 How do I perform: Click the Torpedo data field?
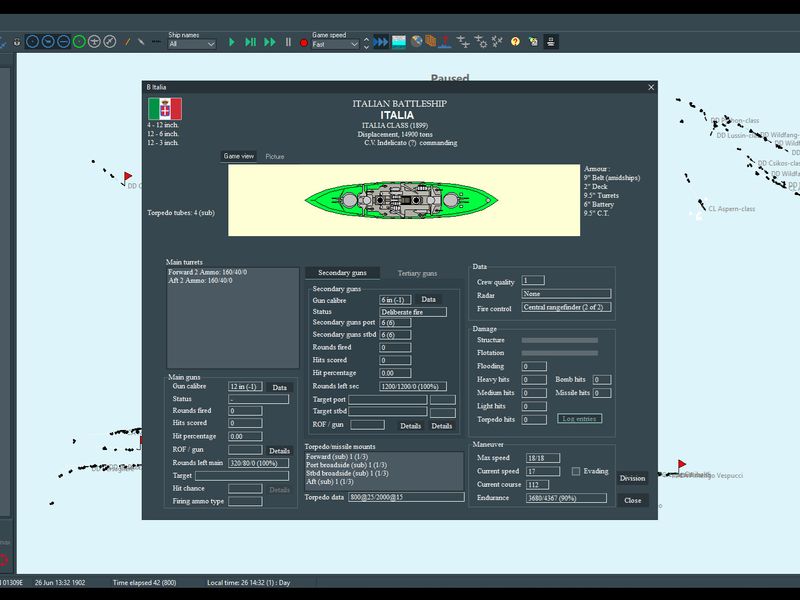pos(406,497)
